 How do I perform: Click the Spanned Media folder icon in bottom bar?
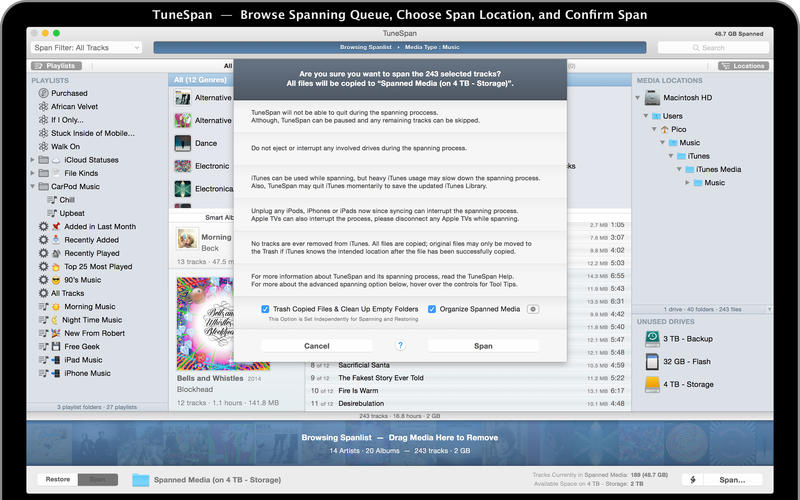click(141, 480)
